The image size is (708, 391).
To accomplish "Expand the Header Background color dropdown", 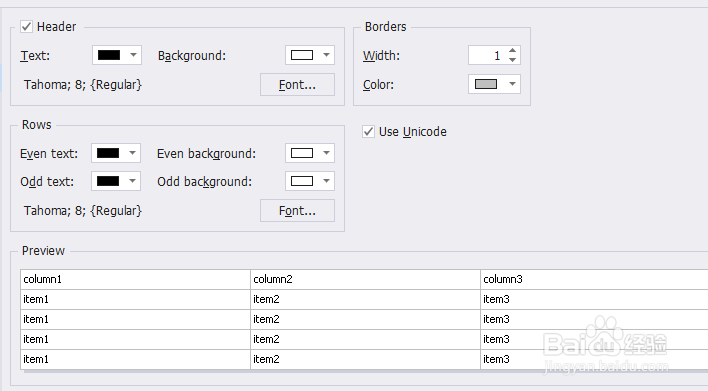I will (x=326, y=55).
